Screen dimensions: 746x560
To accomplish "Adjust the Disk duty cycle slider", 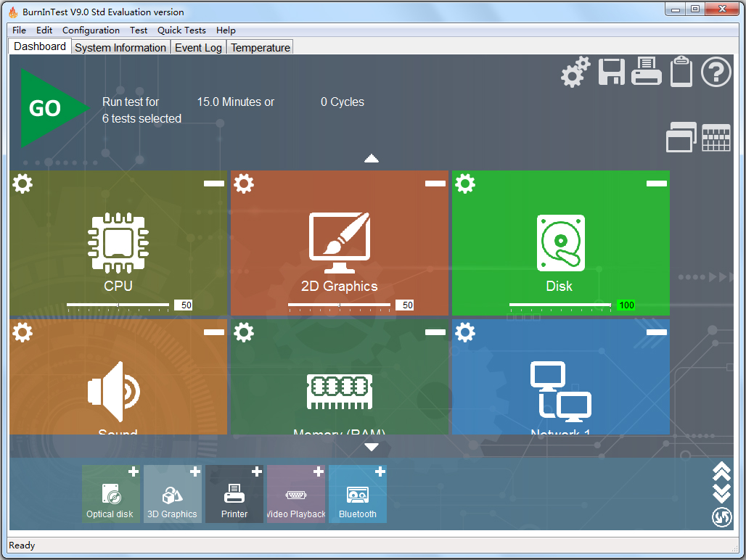I will 560,305.
